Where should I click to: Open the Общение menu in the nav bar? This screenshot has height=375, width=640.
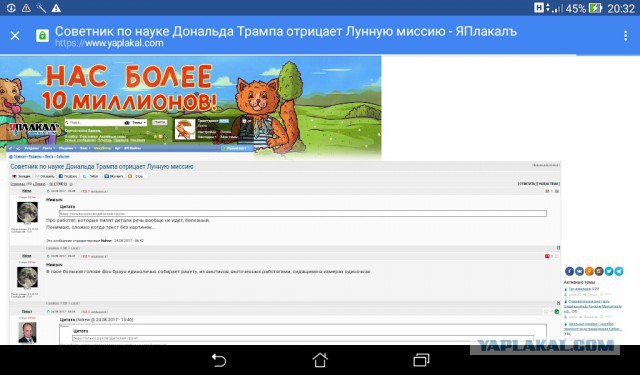(67, 148)
